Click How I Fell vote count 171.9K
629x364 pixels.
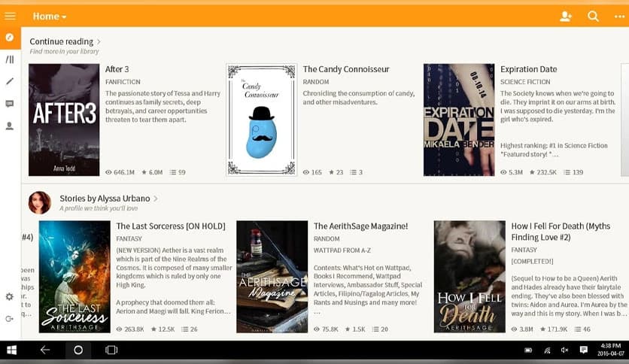[554, 329]
